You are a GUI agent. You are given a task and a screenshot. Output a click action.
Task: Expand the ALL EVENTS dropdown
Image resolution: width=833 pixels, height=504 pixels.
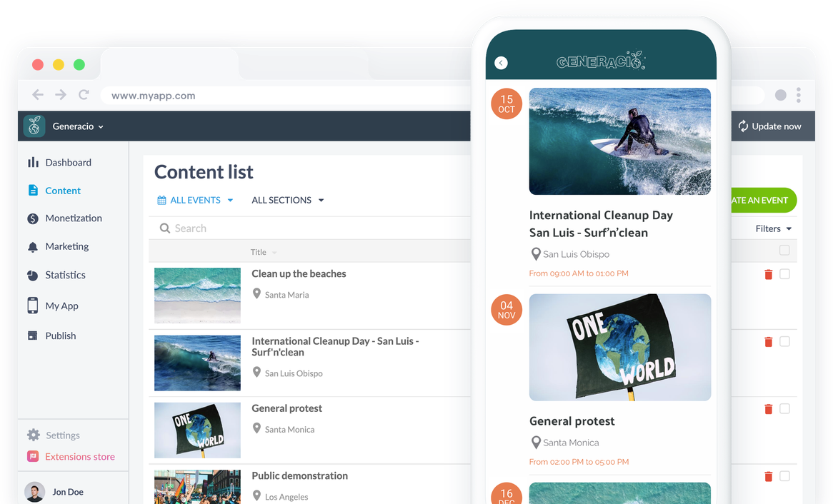[x=196, y=201]
